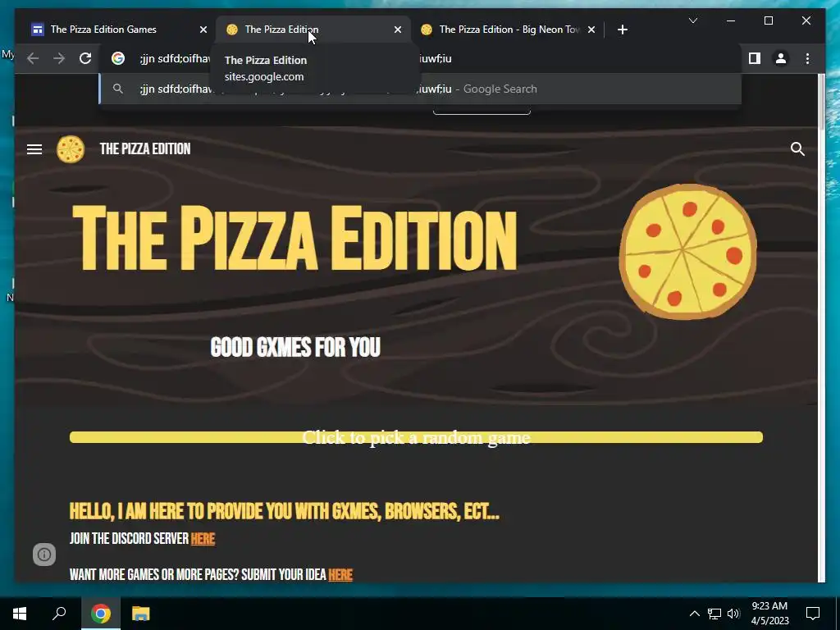Click the small pizza logo in header
840x630 pixels.
(71, 149)
